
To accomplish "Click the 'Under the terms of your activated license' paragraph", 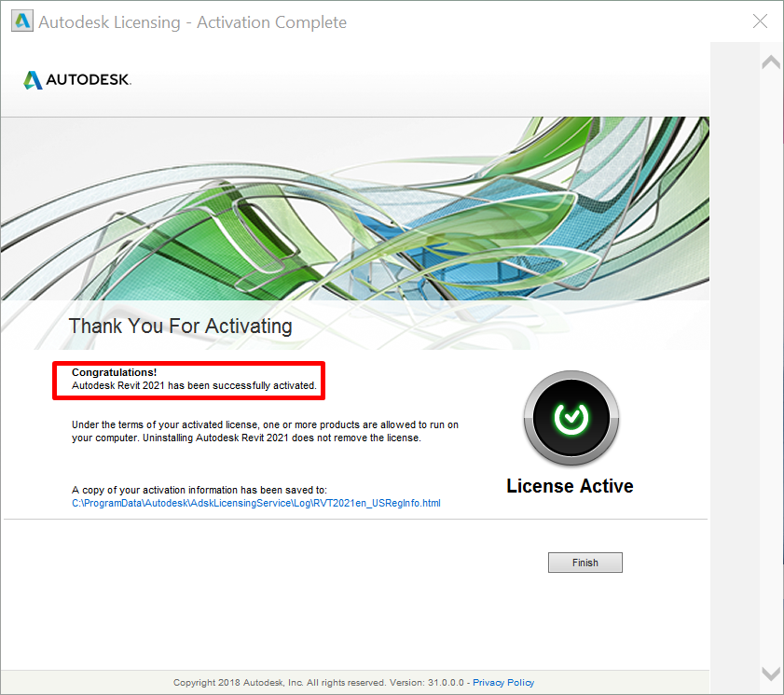I will (x=265, y=431).
